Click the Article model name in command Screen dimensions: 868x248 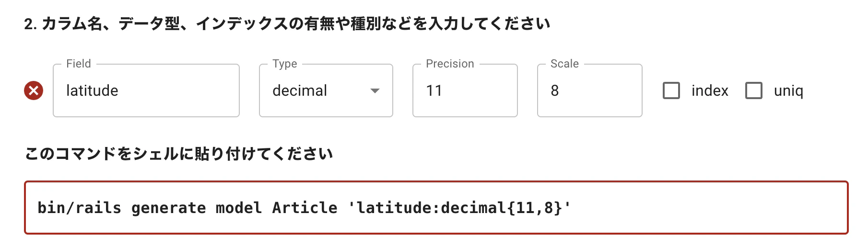click(x=305, y=207)
